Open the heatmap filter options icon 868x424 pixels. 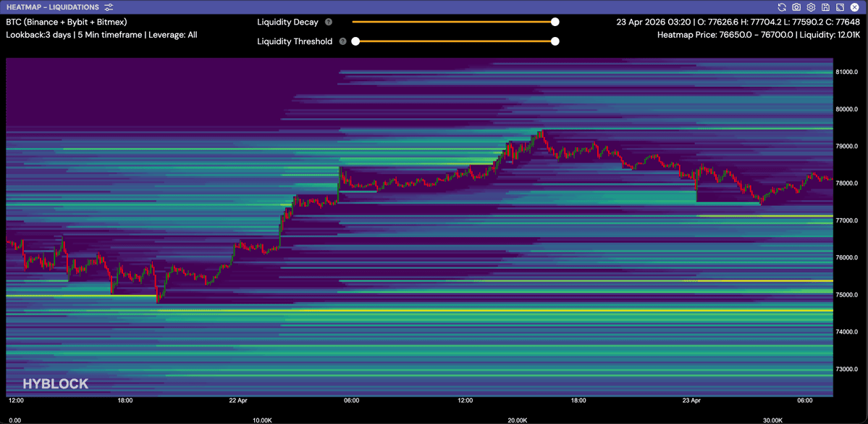pos(109,7)
